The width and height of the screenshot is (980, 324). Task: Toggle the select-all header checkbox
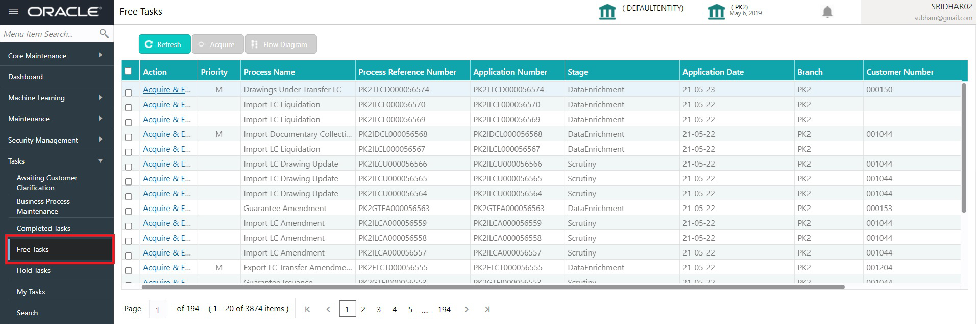(x=128, y=71)
